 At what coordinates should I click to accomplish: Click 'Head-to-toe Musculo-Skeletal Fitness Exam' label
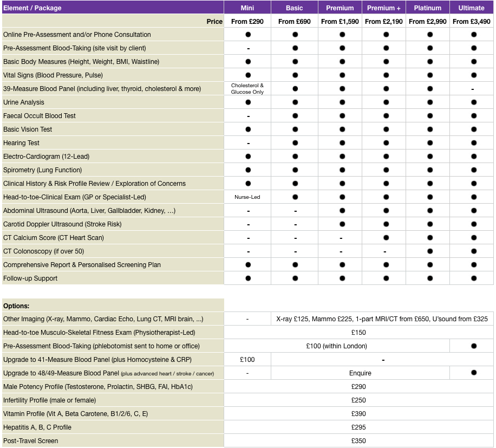coord(99,333)
